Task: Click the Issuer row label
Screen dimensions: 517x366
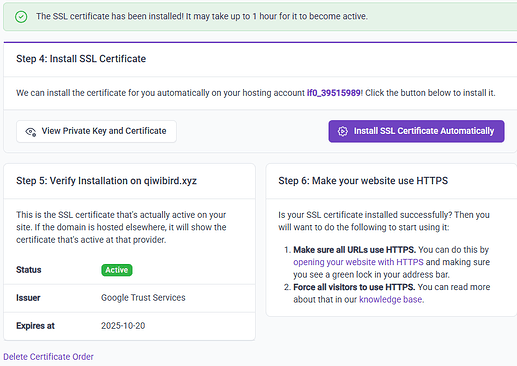Action: (x=28, y=298)
